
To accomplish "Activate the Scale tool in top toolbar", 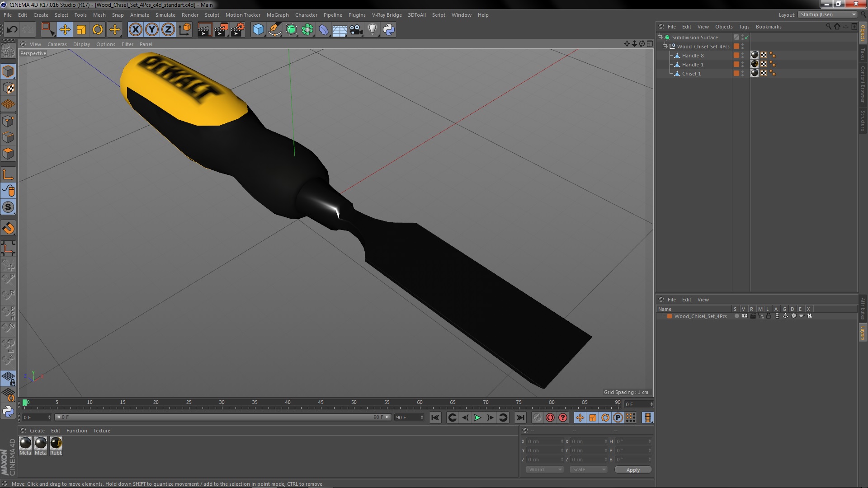I will pos(81,30).
